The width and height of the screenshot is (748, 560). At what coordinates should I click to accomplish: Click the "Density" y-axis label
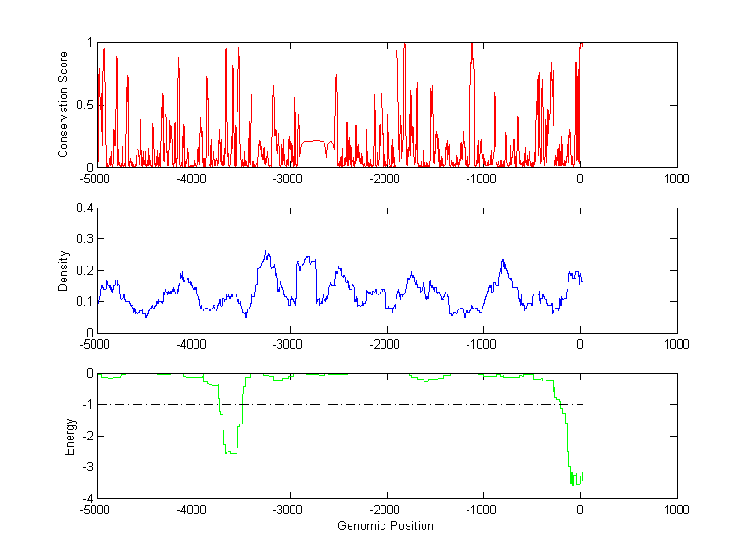pyautogui.click(x=64, y=270)
